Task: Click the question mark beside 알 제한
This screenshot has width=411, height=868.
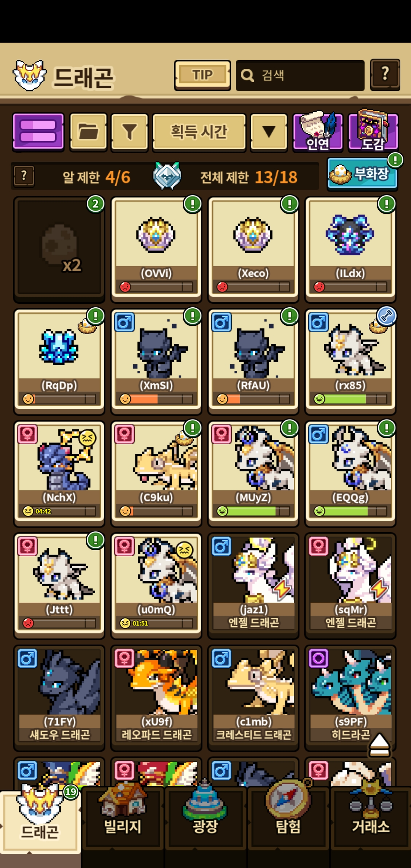Action: click(x=24, y=176)
